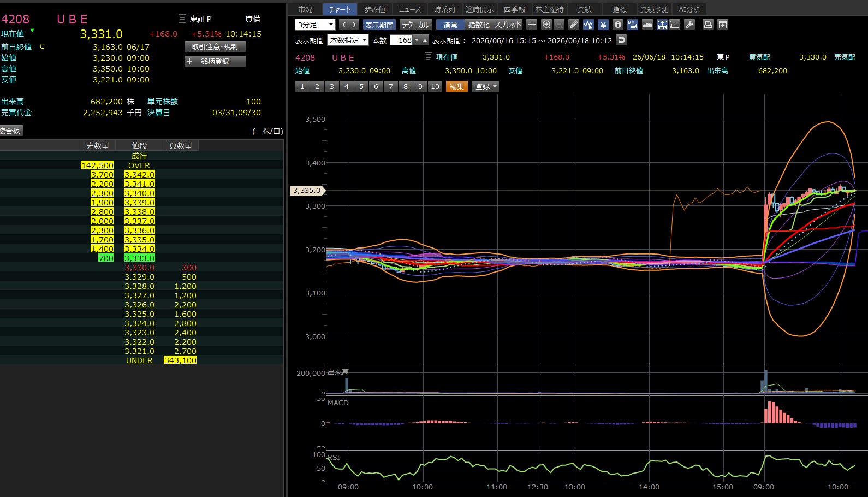
Task: Click the 3,335.0 price marker on chart axis
Action: (x=307, y=191)
